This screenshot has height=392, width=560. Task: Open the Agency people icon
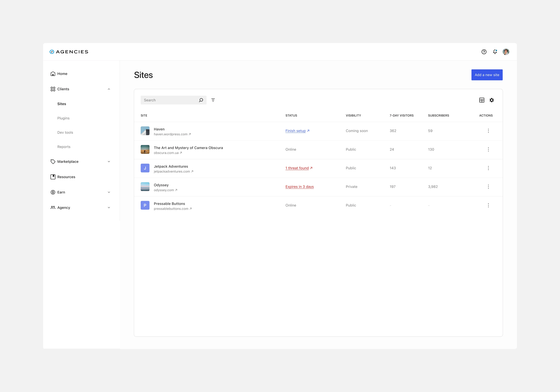point(53,207)
